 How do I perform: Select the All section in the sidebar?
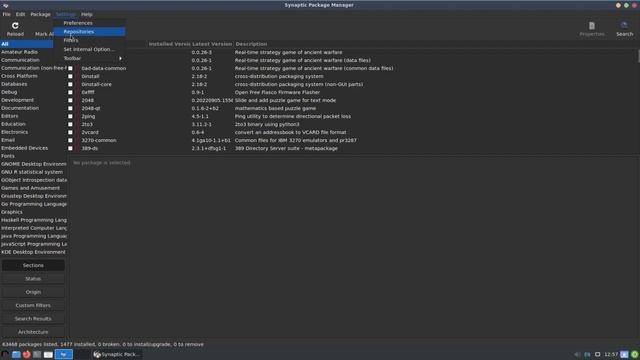[x=27, y=44]
